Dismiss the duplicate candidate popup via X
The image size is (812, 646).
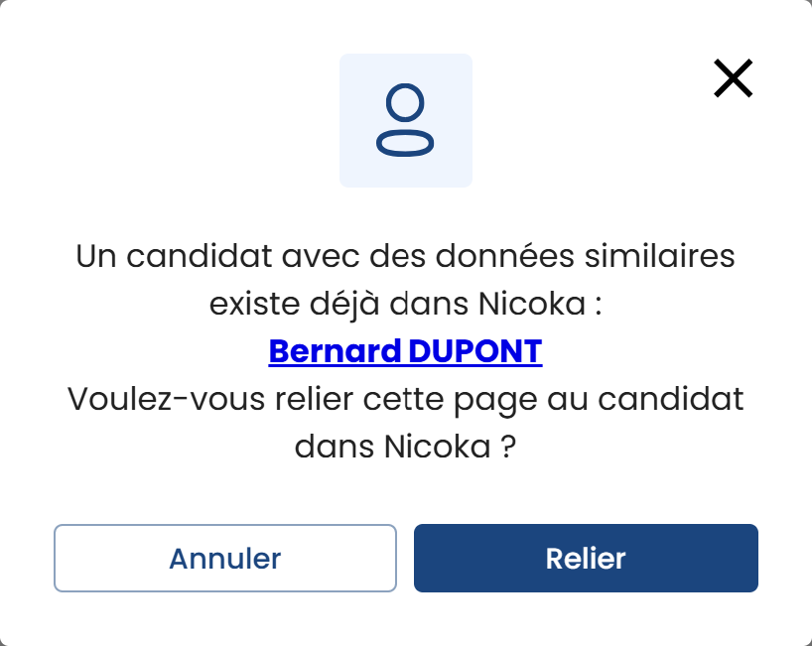click(733, 78)
